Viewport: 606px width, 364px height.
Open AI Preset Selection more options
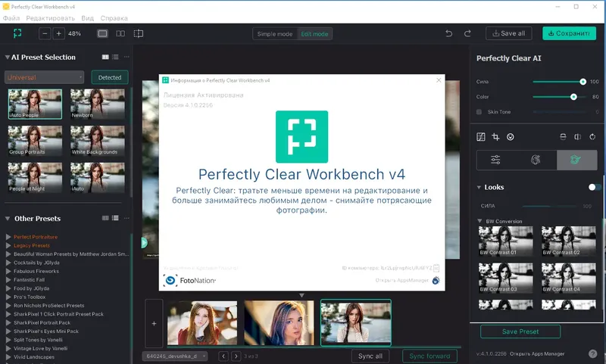[x=127, y=57]
